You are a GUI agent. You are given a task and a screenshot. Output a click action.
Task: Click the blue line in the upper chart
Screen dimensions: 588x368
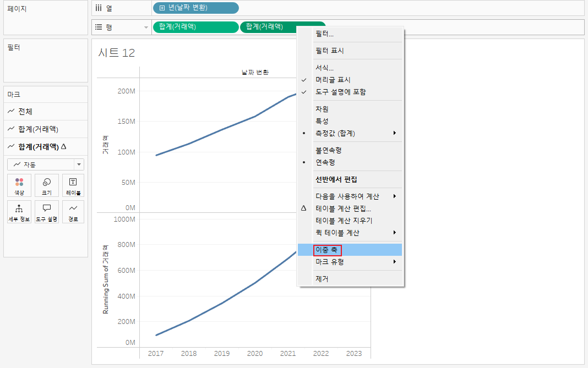[x=222, y=130]
